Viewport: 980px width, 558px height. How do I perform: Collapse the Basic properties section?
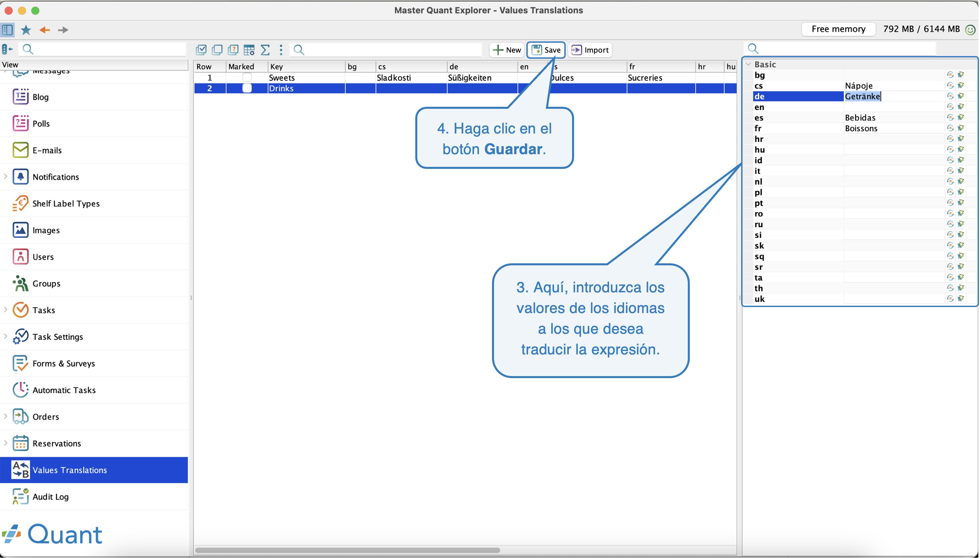[749, 64]
